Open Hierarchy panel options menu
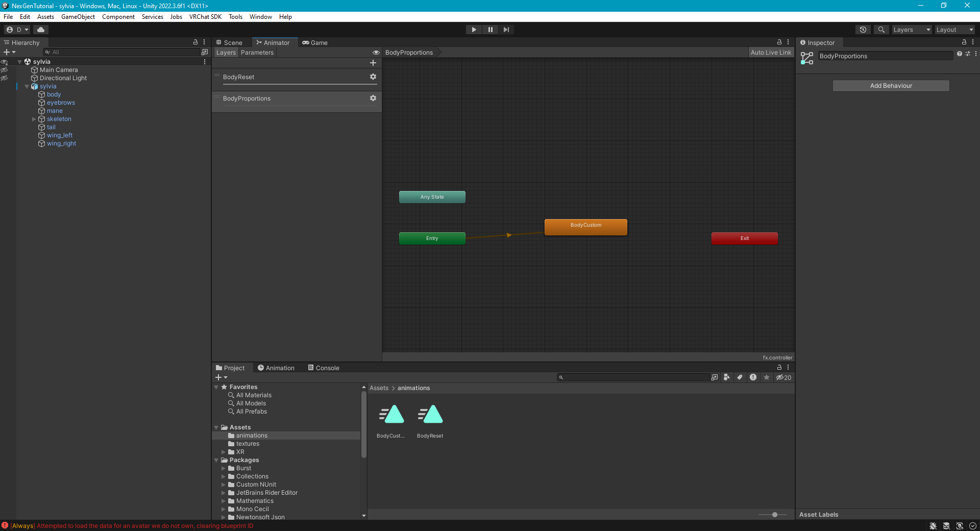The width and height of the screenshot is (980, 531). 204,42
